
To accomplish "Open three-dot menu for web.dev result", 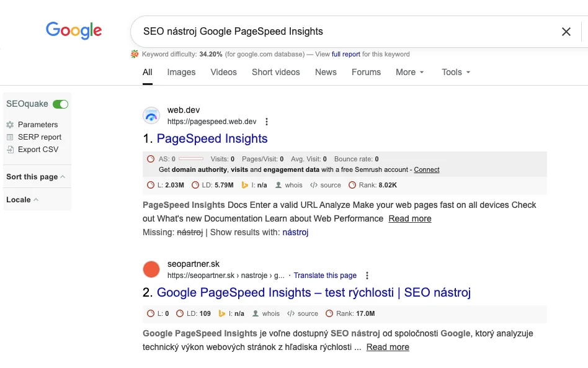I will pyautogui.click(x=267, y=122).
